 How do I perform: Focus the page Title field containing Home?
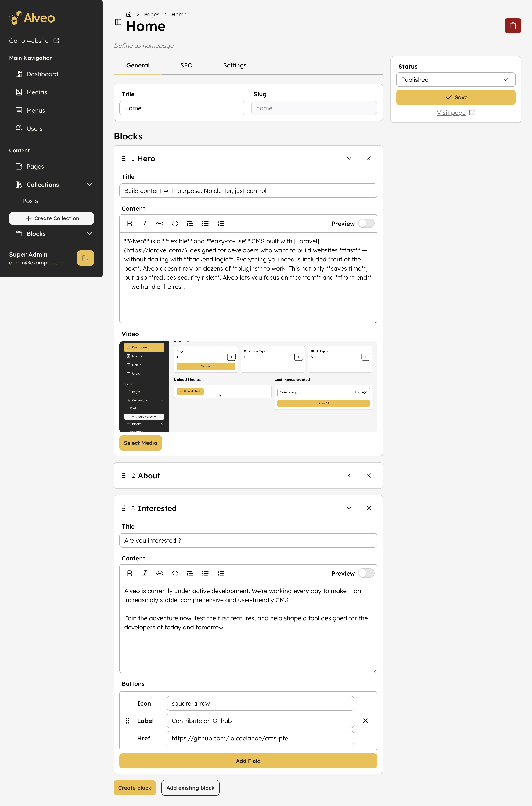click(182, 108)
